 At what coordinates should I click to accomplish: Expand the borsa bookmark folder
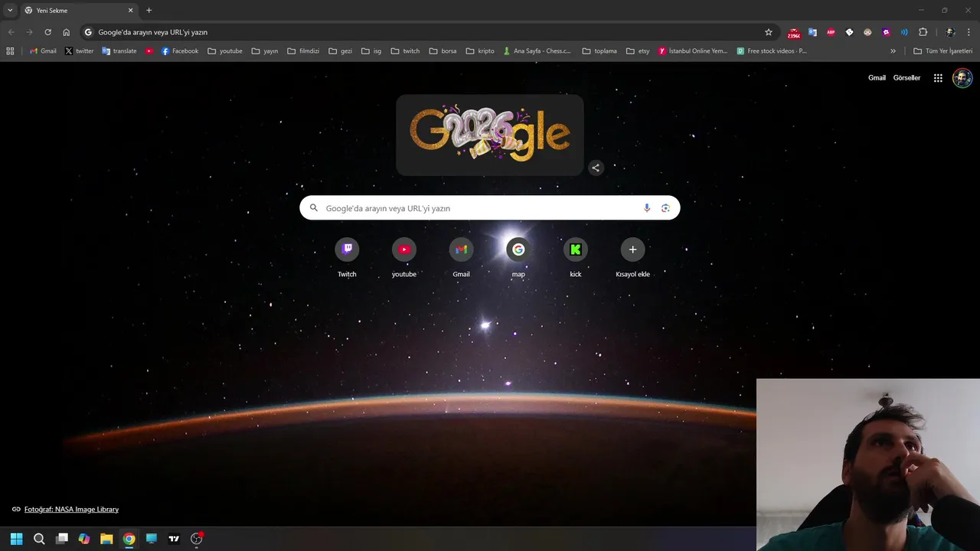(443, 51)
